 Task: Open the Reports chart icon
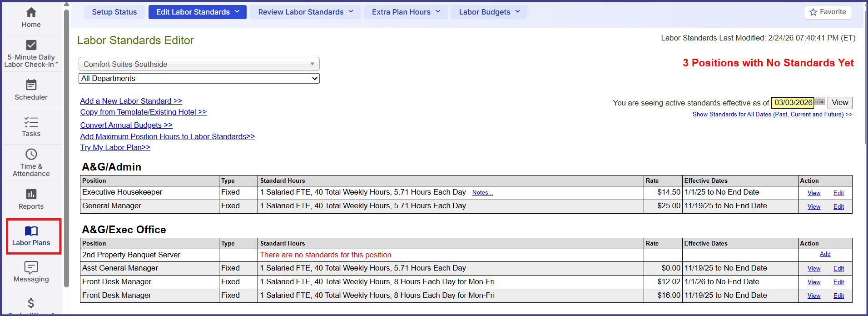click(31, 195)
